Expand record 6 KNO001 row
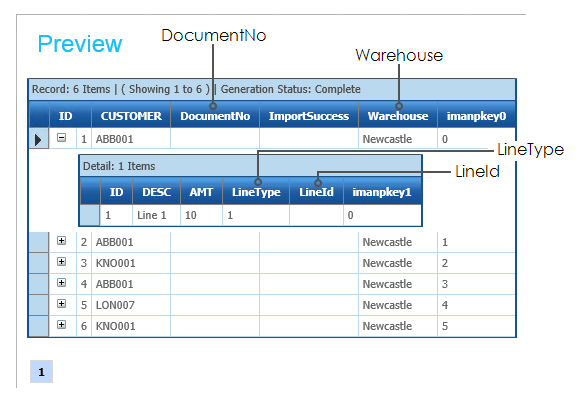This screenshot has width=584, height=398. (61, 325)
